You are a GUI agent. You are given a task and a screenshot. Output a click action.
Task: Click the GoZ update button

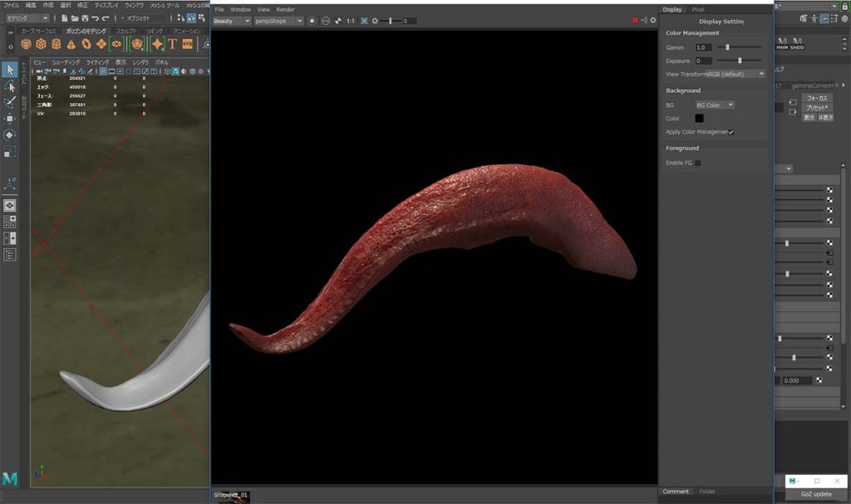point(815,494)
